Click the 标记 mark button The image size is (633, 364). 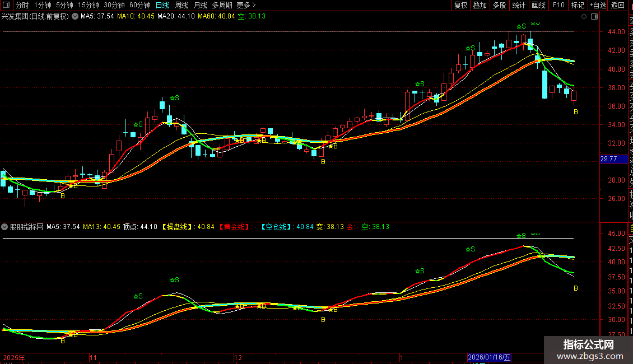[578, 5]
